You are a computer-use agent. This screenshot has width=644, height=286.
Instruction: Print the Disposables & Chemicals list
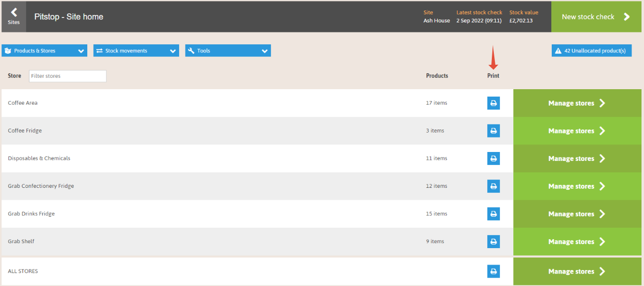(x=493, y=158)
